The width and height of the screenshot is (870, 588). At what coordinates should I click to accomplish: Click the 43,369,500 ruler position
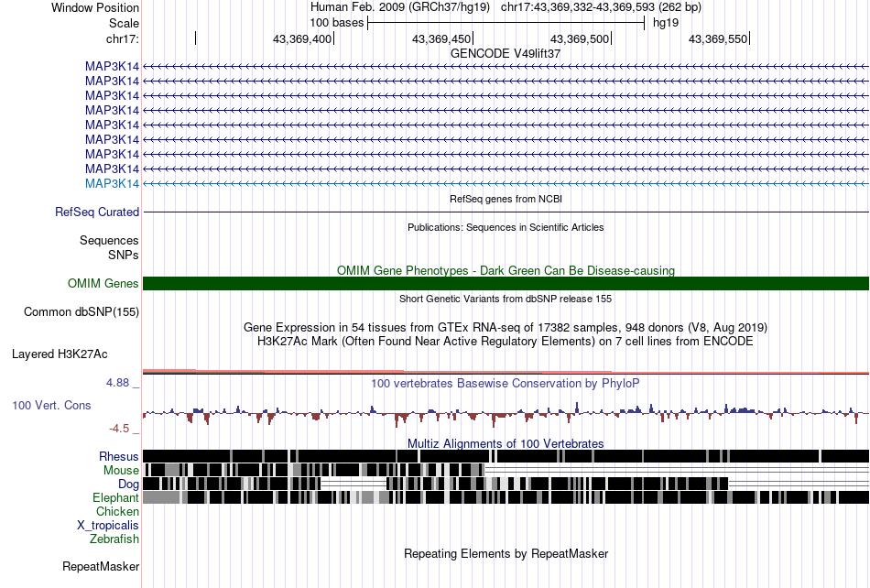click(x=580, y=38)
